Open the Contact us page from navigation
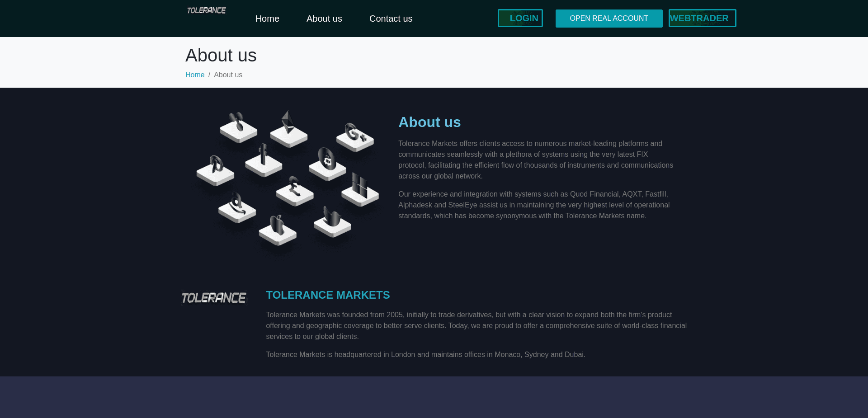 pyautogui.click(x=391, y=19)
